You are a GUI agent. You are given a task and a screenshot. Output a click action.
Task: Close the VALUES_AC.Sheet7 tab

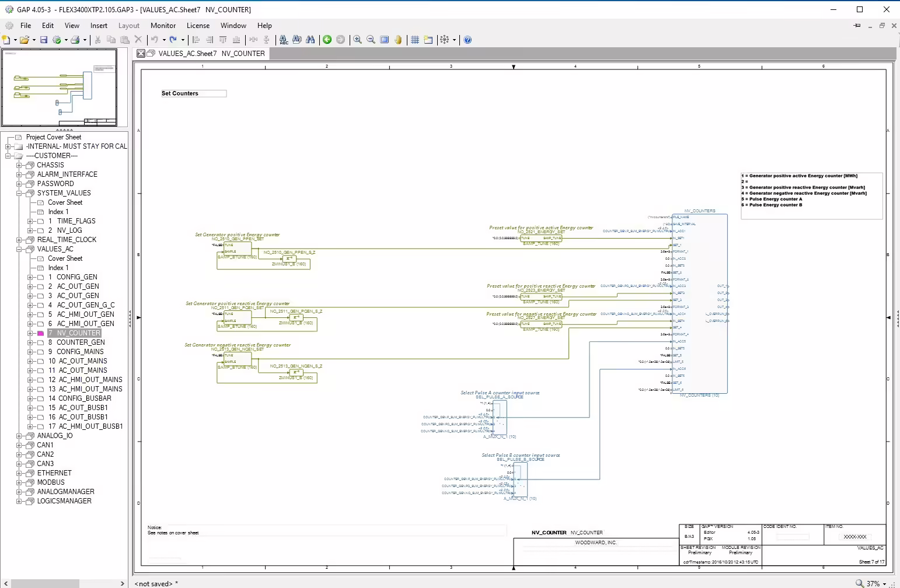click(141, 54)
